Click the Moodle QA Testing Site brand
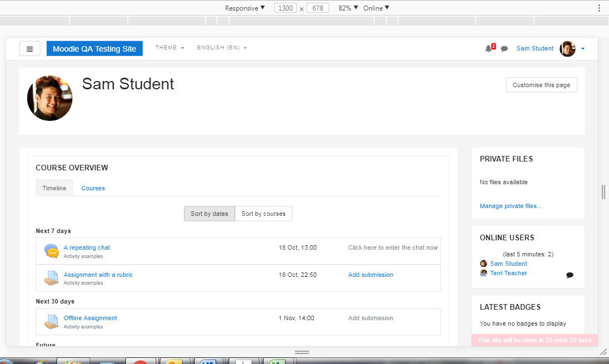The height and width of the screenshot is (364, 609). [94, 48]
